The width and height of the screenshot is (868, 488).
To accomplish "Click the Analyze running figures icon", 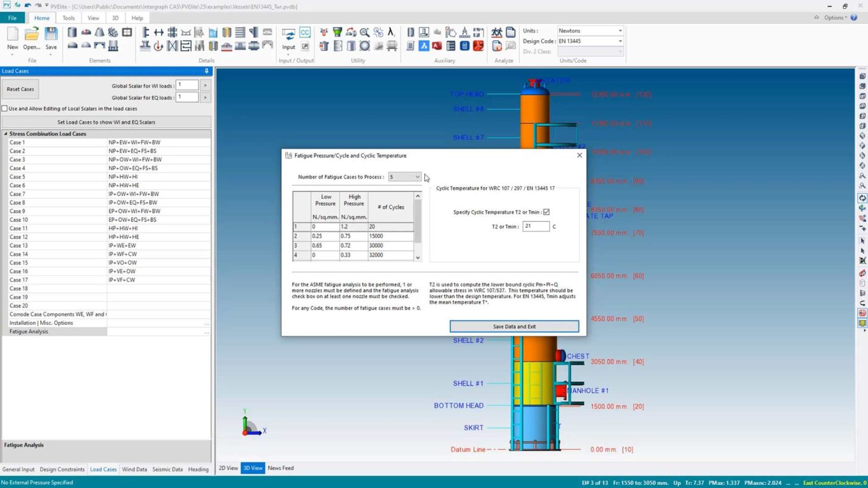I will [497, 32].
